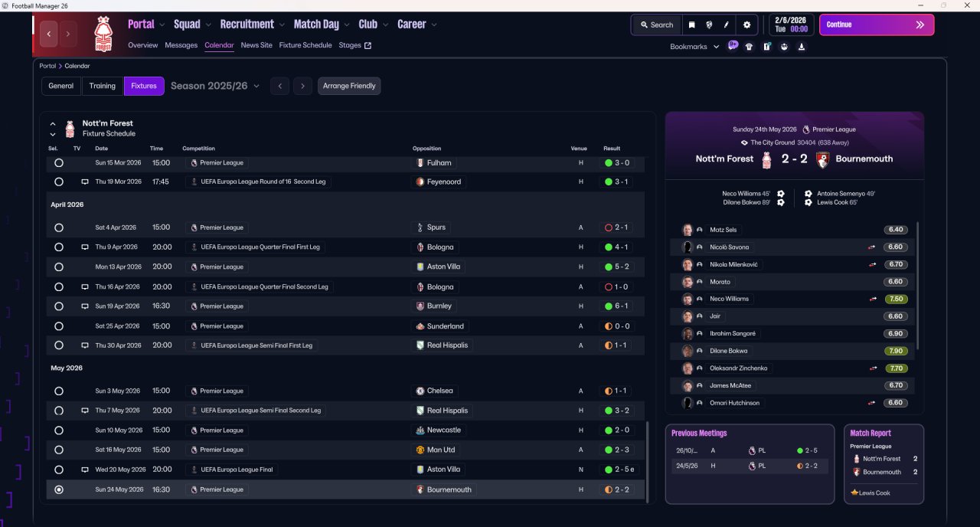Click the Man Utd club badge
This screenshot has width=980, height=527.
[420, 450]
